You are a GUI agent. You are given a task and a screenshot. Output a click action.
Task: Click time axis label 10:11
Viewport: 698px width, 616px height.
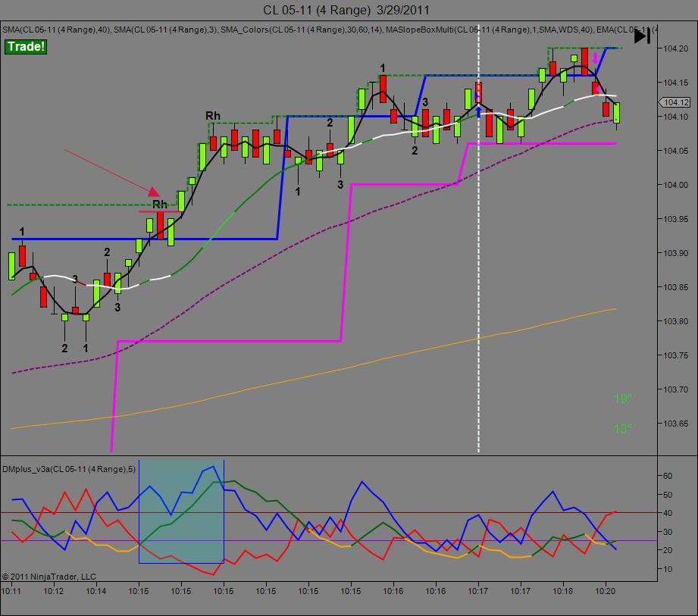point(11,591)
